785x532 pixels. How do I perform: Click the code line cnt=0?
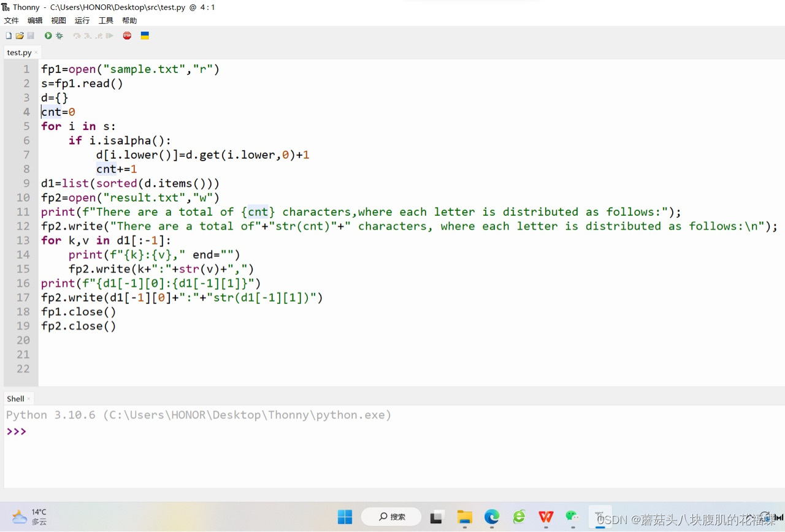58,112
